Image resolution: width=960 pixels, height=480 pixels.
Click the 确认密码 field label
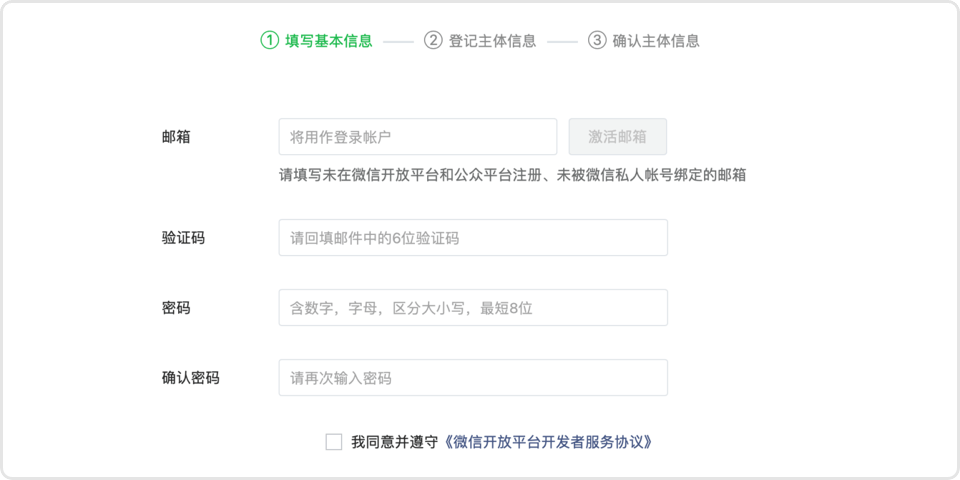pos(191,378)
